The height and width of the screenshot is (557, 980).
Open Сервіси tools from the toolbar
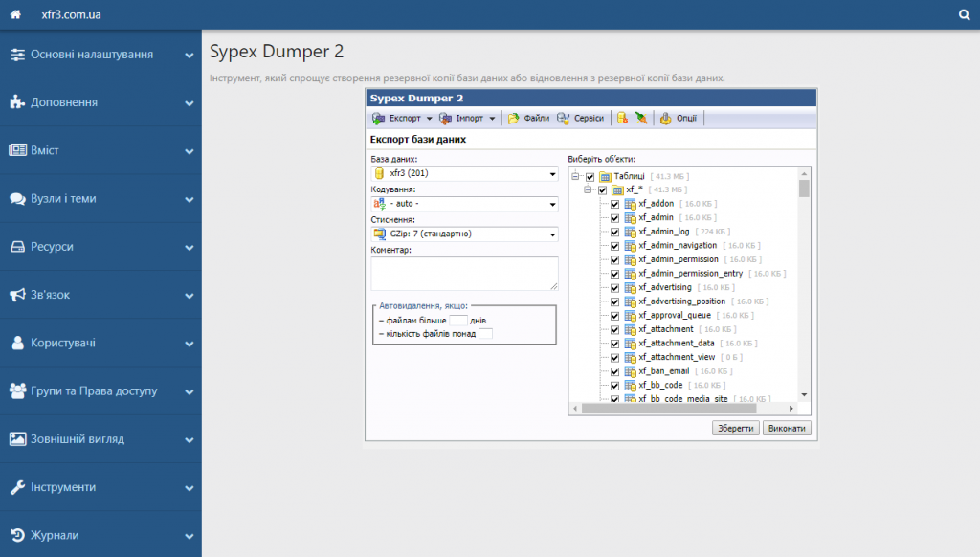pos(564,119)
